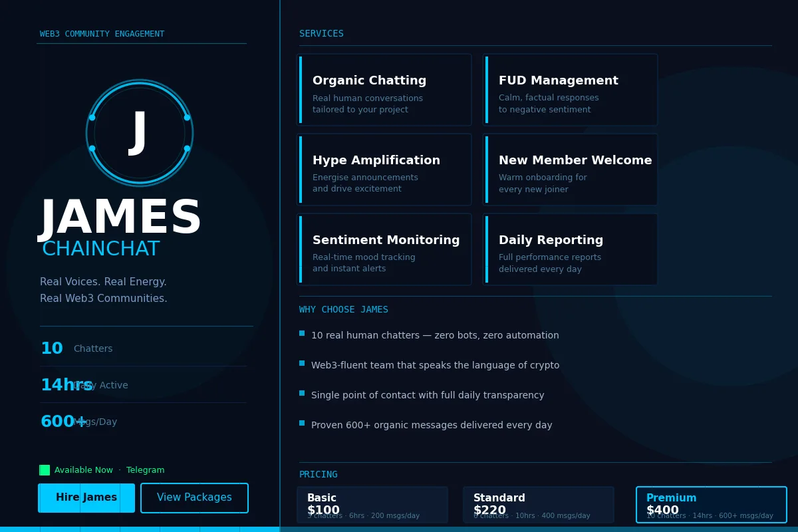Image resolution: width=798 pixels, height=532 pixels.
Task: Click the Telegram availability text
Action: (x=145, y=470)
